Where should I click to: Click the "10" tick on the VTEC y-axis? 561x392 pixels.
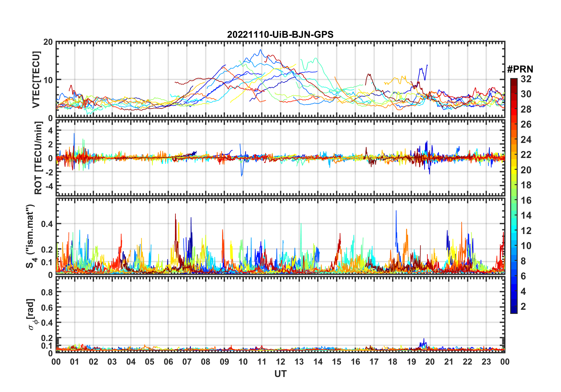(48, 80)
